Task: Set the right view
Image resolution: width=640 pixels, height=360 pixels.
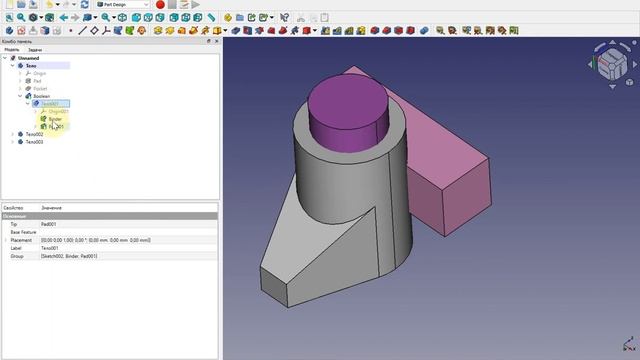Action: click(160, 18)
